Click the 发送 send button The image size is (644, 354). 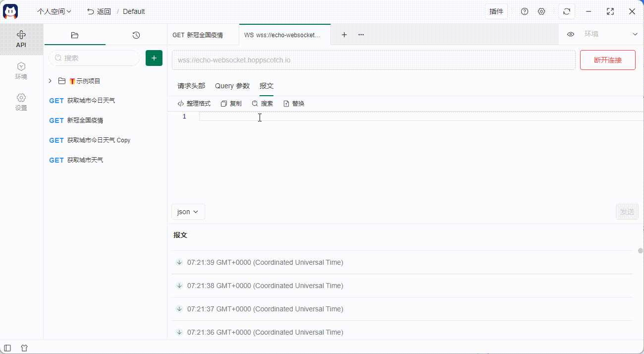tap(627, 212)
